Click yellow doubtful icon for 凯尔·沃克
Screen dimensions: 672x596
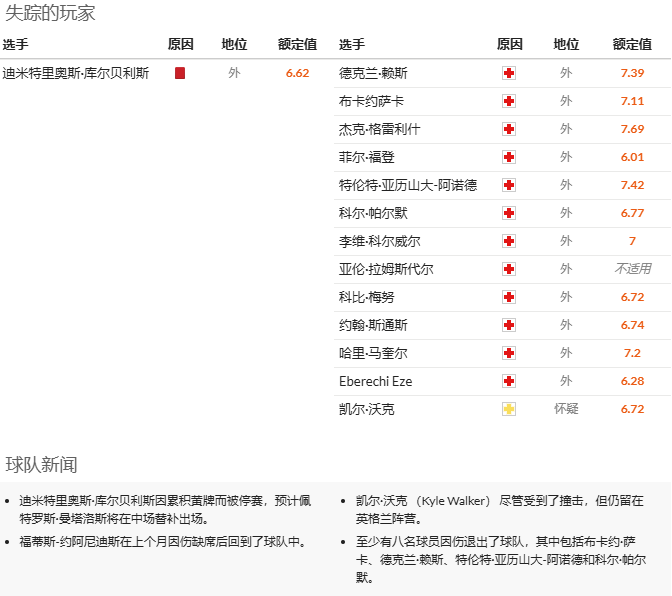coord(509,409)
